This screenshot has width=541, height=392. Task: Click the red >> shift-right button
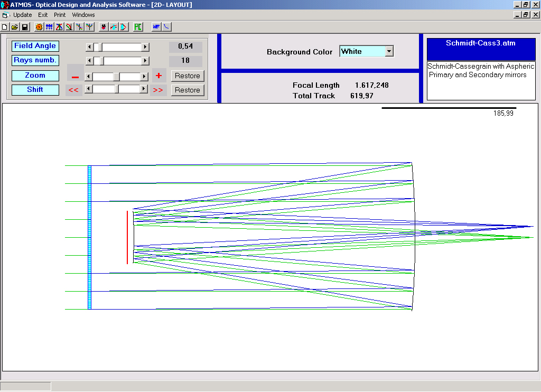tap(157, 90)
